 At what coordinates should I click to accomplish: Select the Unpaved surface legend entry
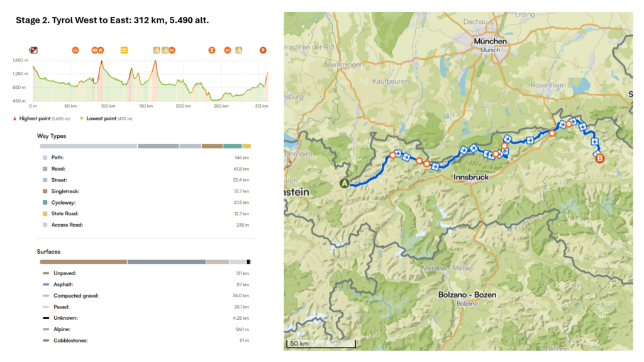coord(63,273)
